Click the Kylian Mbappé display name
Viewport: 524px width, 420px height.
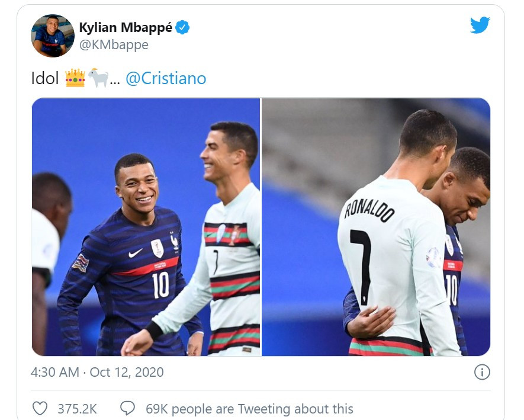126,27
